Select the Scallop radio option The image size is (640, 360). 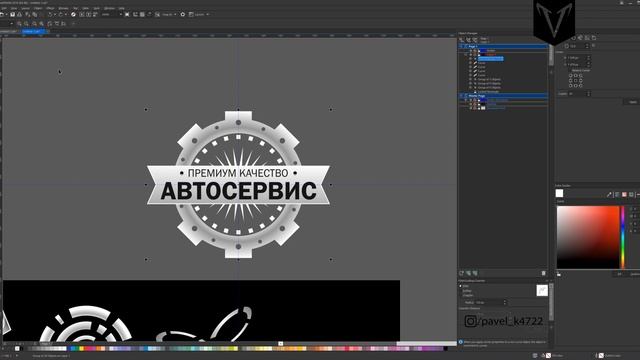[461, 291]
